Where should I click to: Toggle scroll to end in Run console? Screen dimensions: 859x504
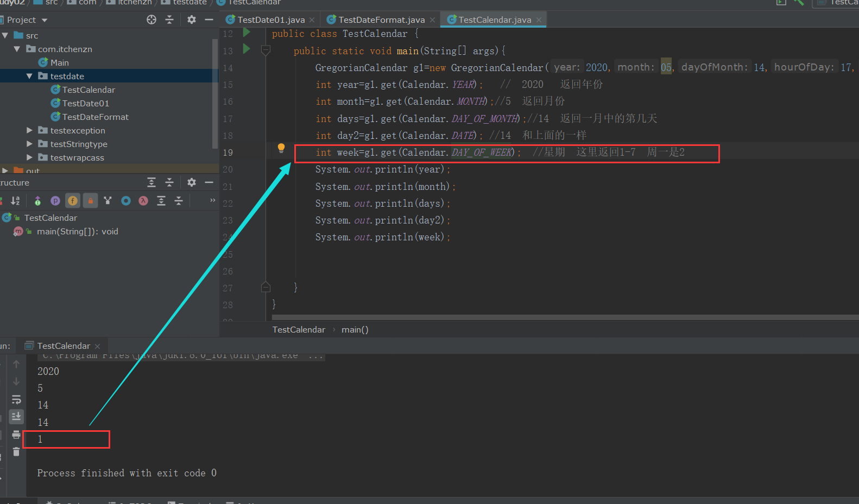coord(16,416)
